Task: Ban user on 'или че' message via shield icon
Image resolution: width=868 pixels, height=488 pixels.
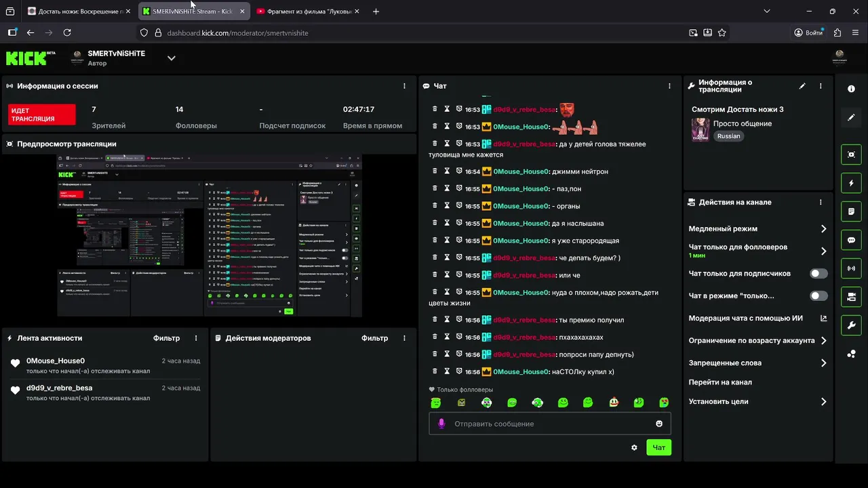Action: (x=459, y=275)
